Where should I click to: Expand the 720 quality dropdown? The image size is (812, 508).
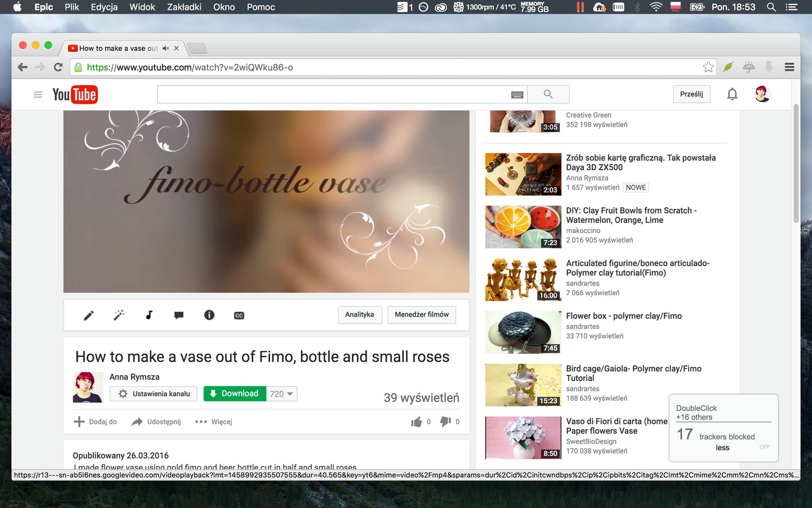[282, 394]
